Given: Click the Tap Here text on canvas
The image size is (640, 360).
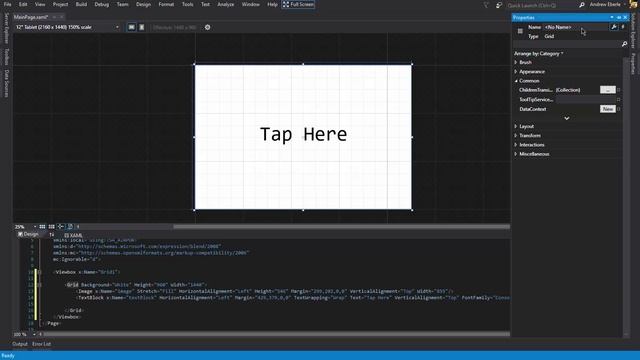Looking at the screenshot, I should (x=303, y=134).
